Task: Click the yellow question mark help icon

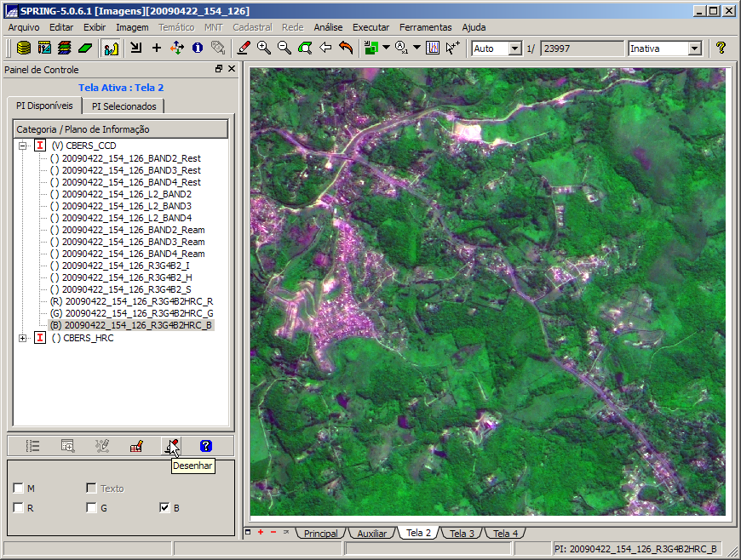Action: [x=721, y=49]
